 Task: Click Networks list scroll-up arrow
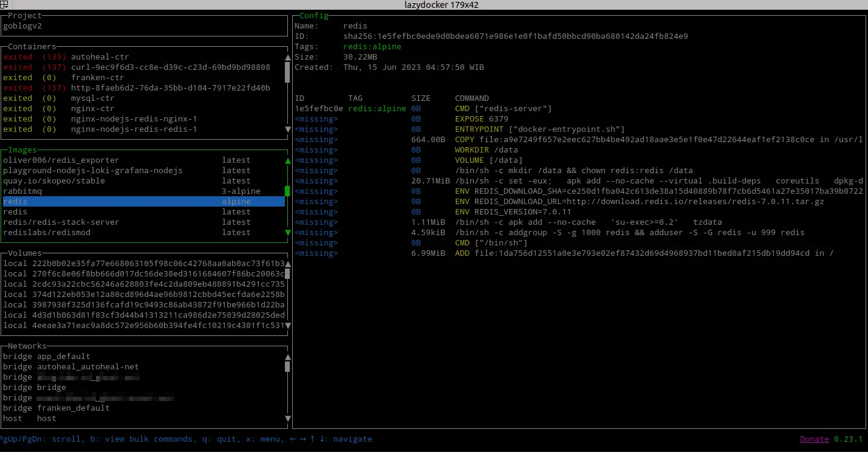pyautogui.click(x=287, y=357)
